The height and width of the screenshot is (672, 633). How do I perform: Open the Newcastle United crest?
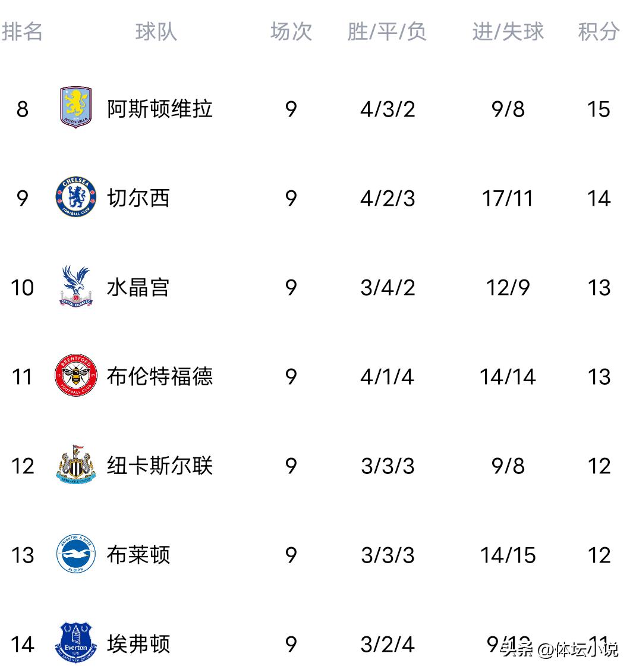[75, 464]
